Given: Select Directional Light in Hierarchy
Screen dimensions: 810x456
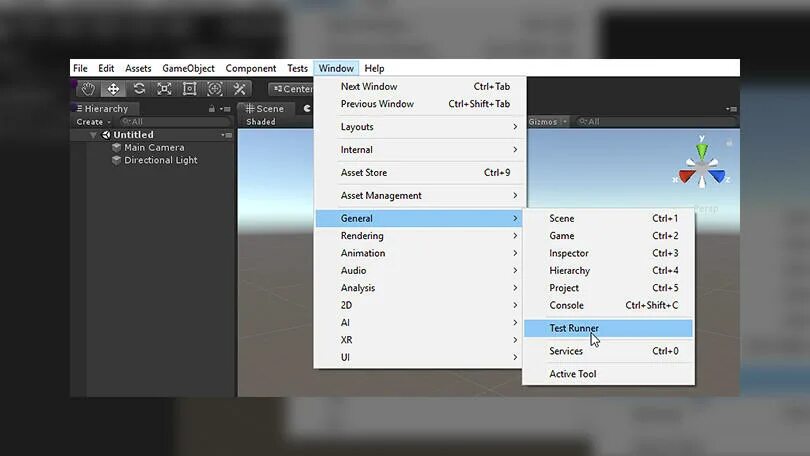Looking at the screenshot, I should [161, 160].
